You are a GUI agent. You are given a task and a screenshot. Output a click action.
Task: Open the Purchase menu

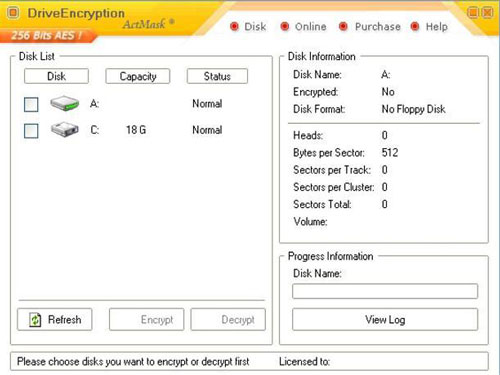point(378,27)
